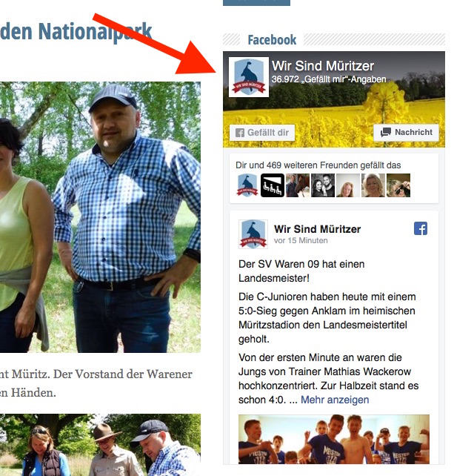Viewport: 454px width, 476px height.
Task: Click the Facebook logo icon in the post
Action: (421, 228)
